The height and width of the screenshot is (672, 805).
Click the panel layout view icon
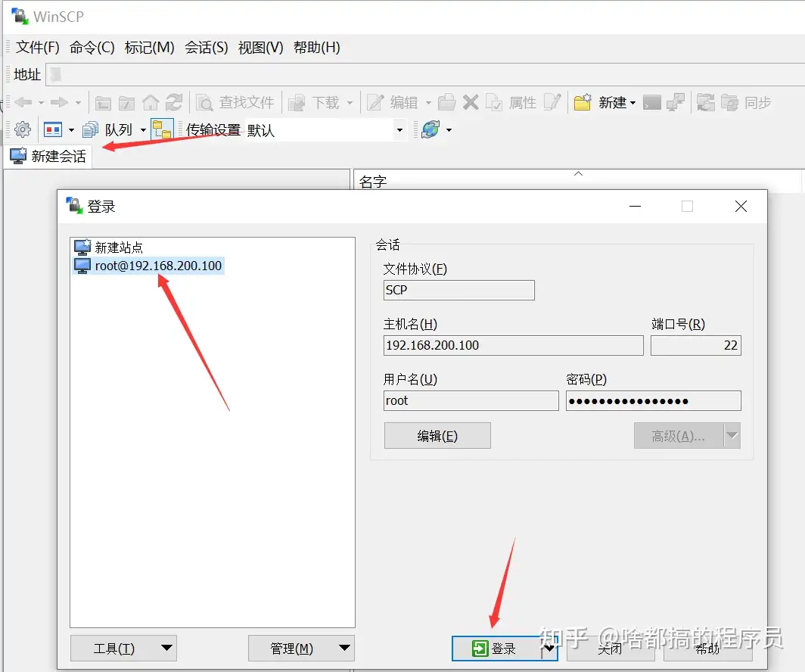(53, 129)
